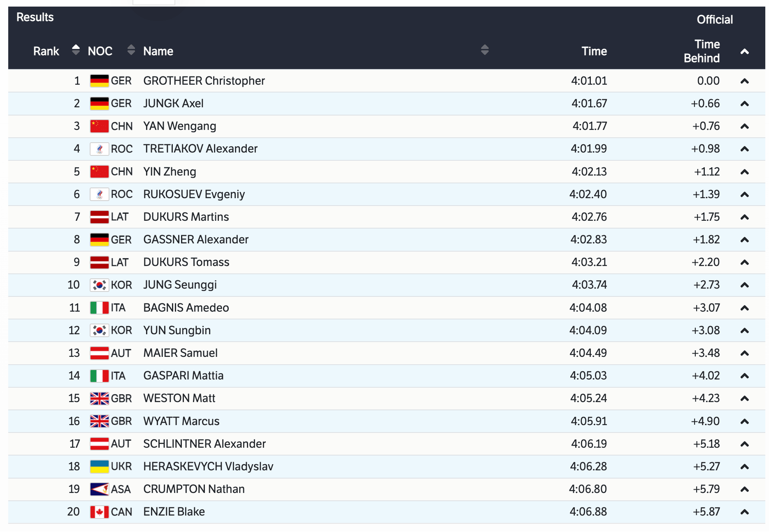This screenshot has width=769, height=532.
Task: Open athlete link DUKURS Tomass
Action: (186, 262)
